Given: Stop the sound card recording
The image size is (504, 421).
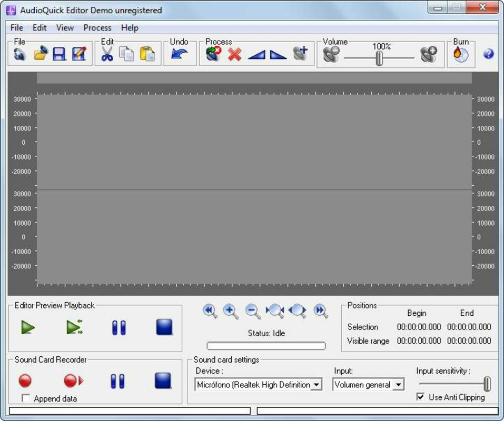Looking at the screenshot, I should coord(163,380).
